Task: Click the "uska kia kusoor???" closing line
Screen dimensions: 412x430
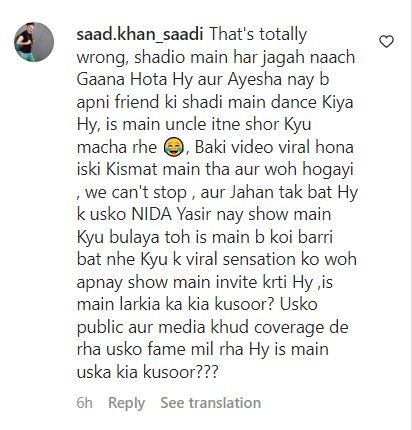Action: coord(147,372)
